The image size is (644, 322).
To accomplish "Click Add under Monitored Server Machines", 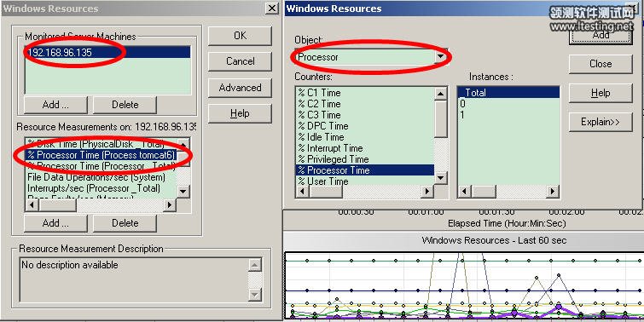I will click(x=55, y=105).
